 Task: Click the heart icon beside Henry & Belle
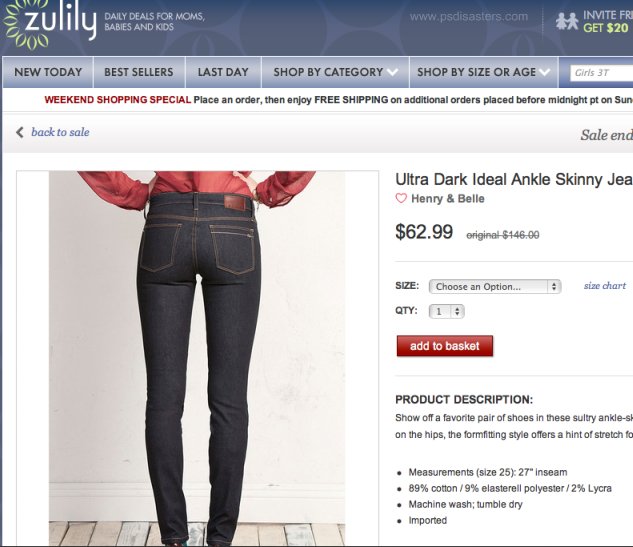click(x=401, y=198)
